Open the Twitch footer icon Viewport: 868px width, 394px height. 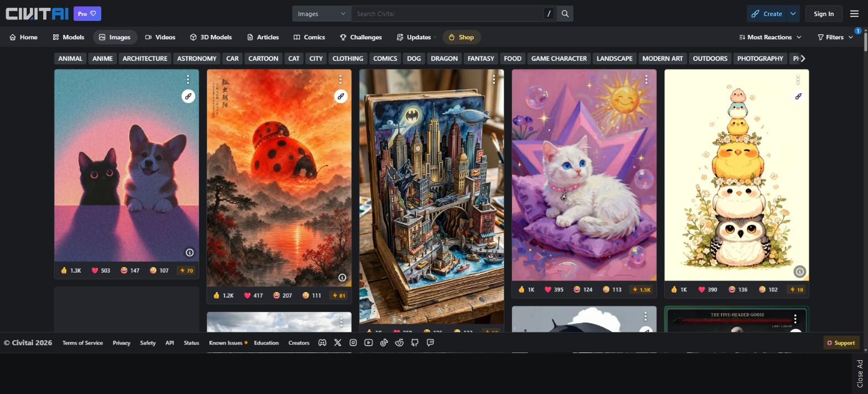pos(431,342)
